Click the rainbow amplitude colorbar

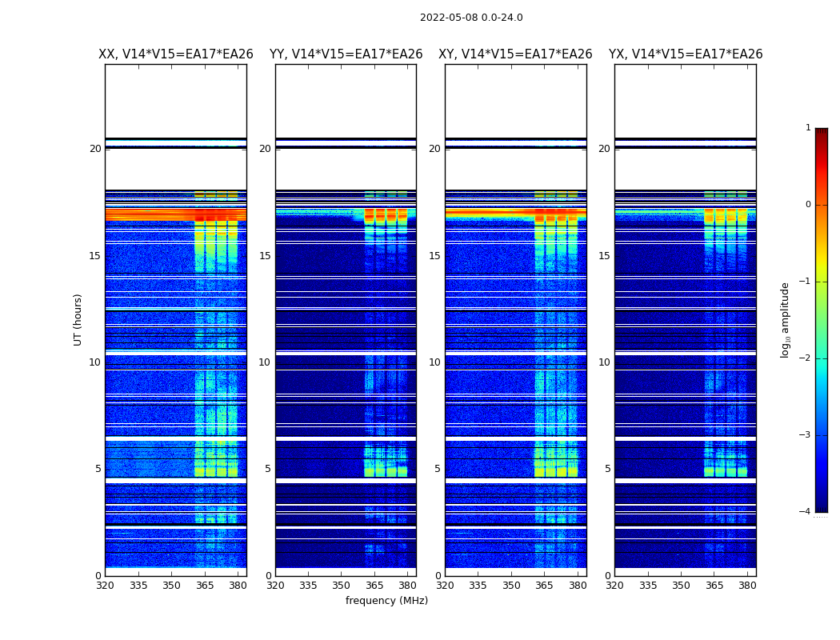pos(821,319)
